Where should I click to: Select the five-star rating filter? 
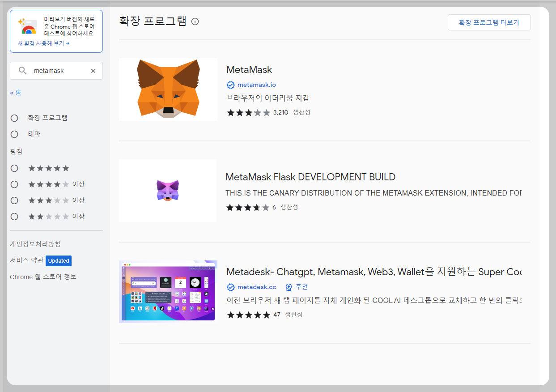14,168
